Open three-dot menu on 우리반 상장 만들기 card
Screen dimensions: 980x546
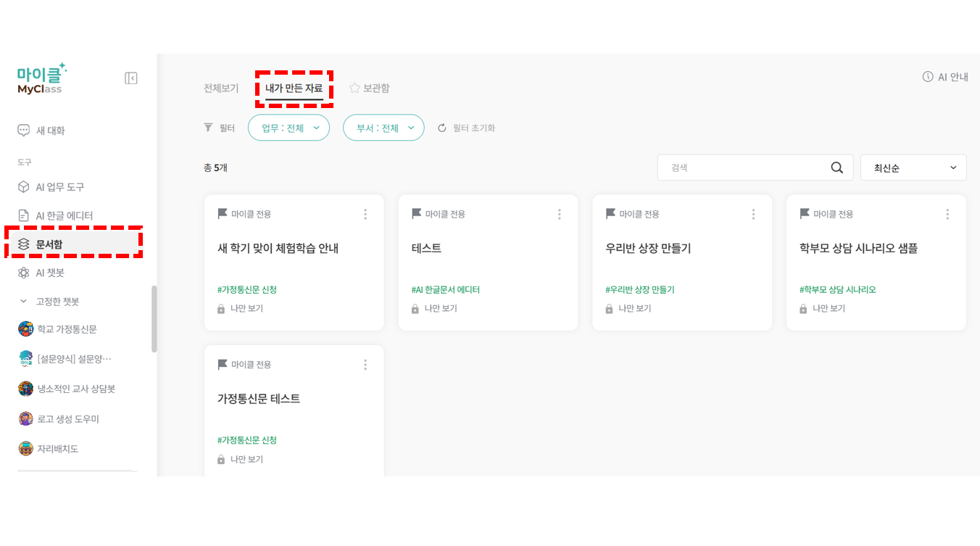pyautogui.click(x=754, y=214)
